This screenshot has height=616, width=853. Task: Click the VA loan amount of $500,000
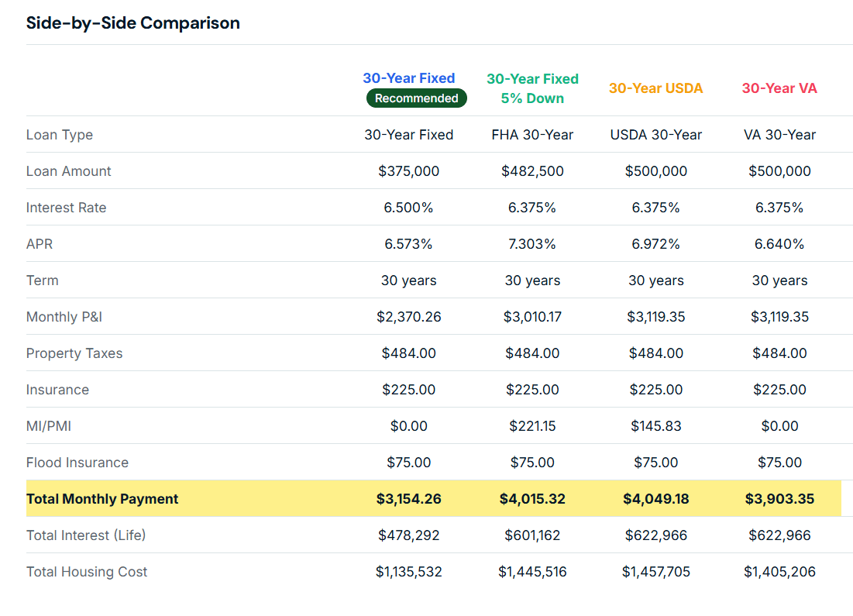pos(779,170)
